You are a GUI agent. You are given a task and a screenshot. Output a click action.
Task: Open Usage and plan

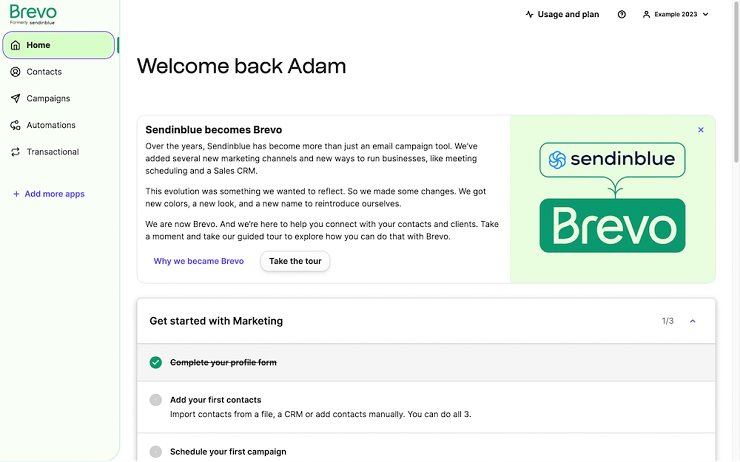[x=562, y=15]
